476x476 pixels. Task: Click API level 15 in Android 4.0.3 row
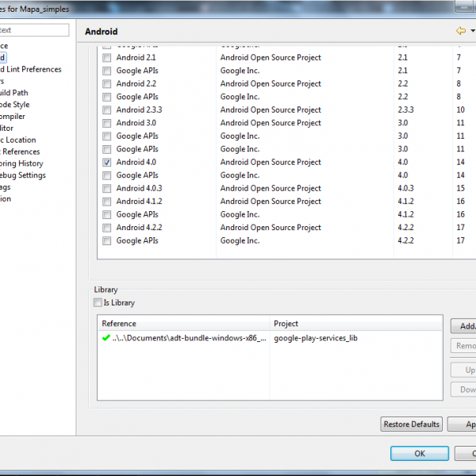click(x=460, y=189)
